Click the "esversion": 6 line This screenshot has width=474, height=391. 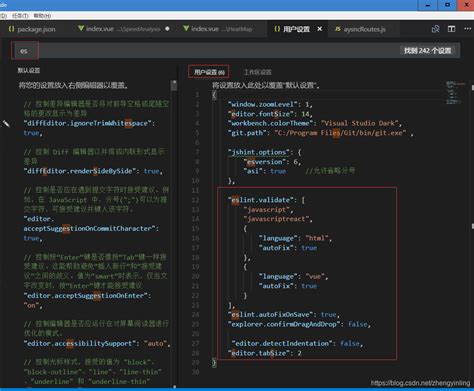pyautogui.click(x=272, y=162)
